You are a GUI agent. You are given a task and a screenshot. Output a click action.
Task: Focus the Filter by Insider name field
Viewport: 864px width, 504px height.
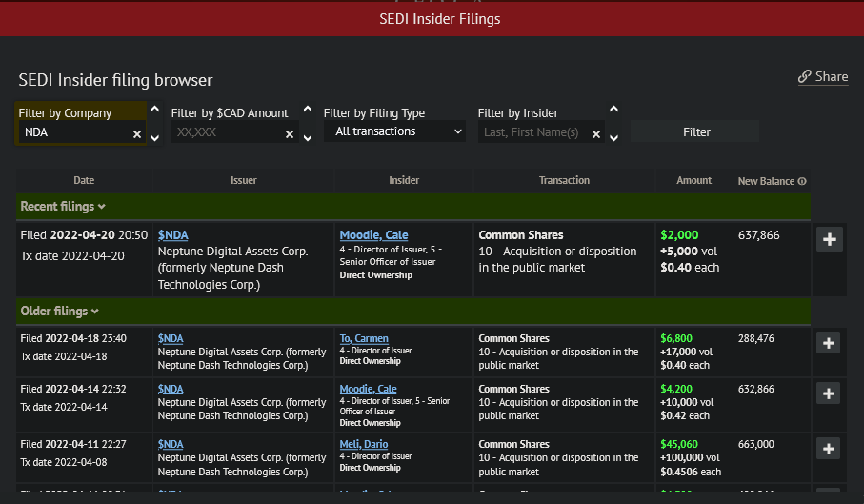click(533, 132)
